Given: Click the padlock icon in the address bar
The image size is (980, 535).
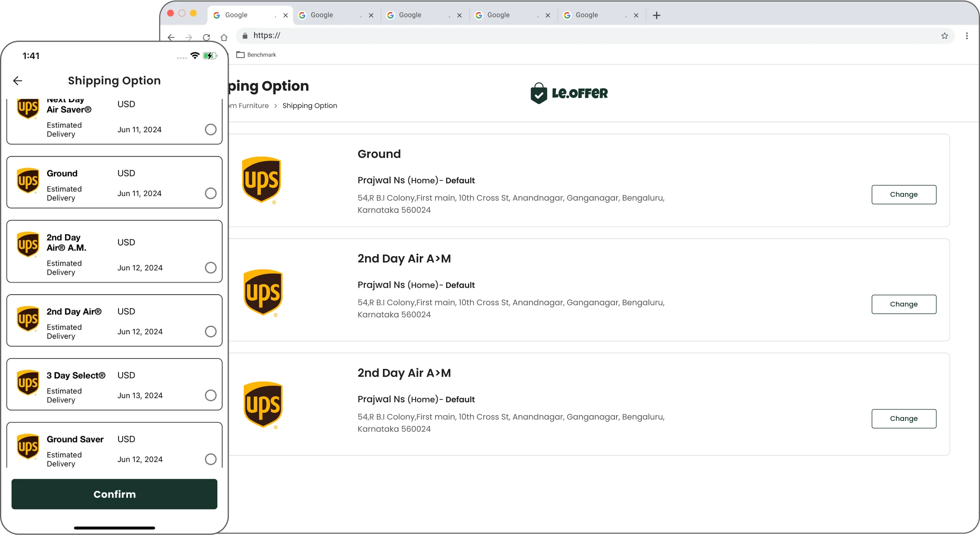Looking at the screenshot, I should 244,36.
